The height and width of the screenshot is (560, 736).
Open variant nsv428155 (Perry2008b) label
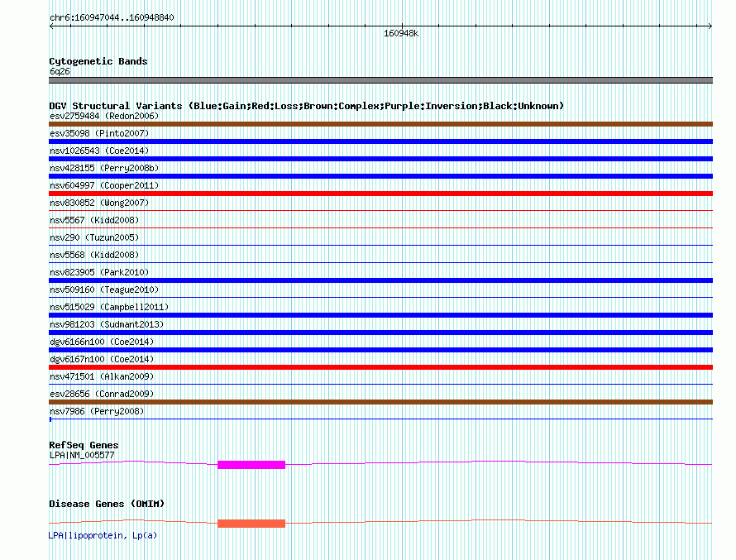[104, 168]
